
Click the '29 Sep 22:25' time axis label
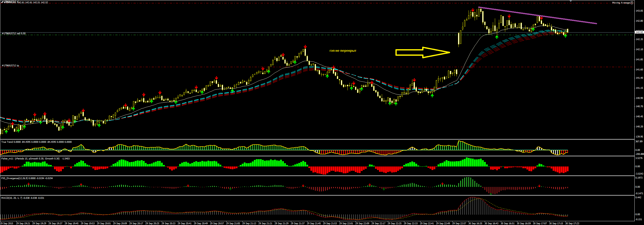click(x=395, y=223)
